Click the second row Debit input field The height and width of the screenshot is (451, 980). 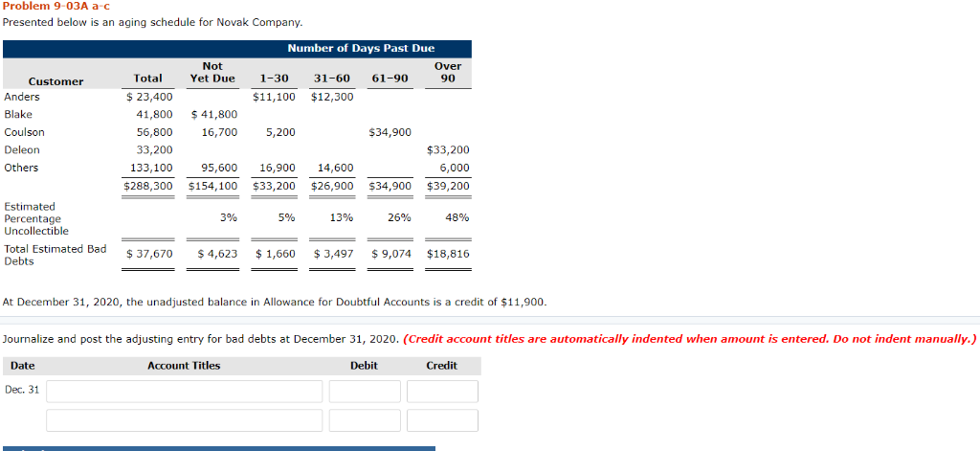365,420
